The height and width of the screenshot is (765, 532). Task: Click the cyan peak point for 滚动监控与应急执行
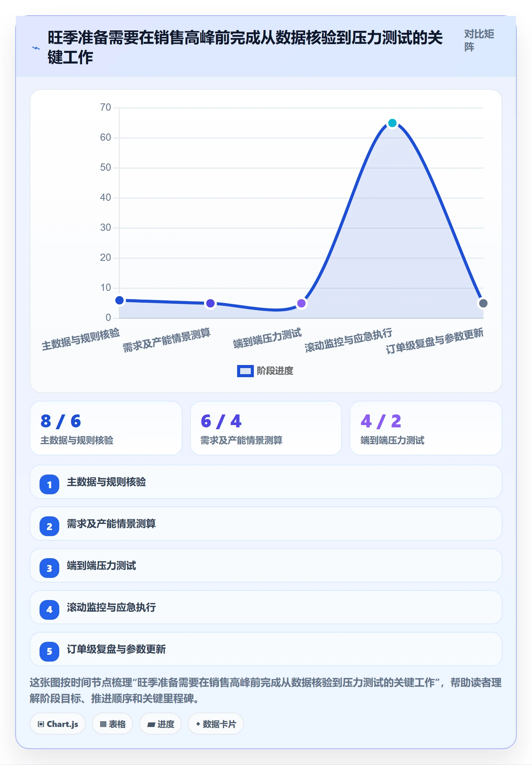click(392, 123)
